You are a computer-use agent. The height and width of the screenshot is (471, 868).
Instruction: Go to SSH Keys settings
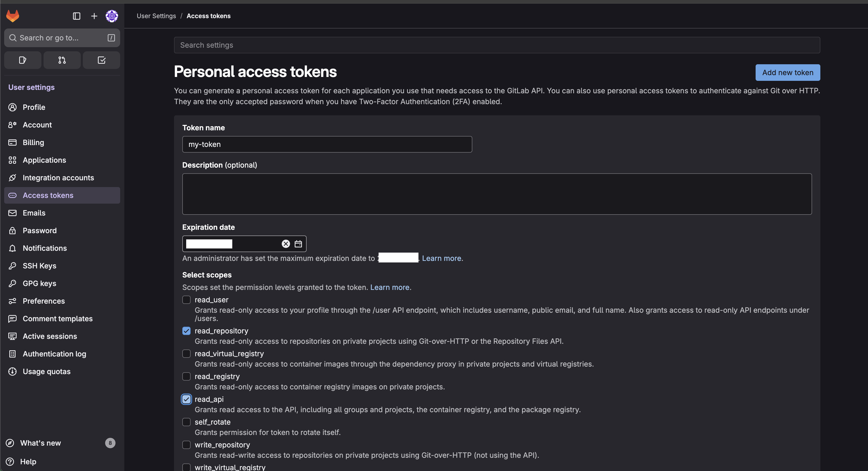click(x=39, y=266)
